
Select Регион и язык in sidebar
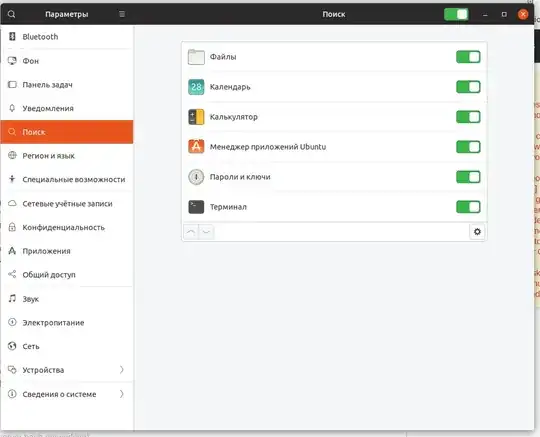coord(67,156)
